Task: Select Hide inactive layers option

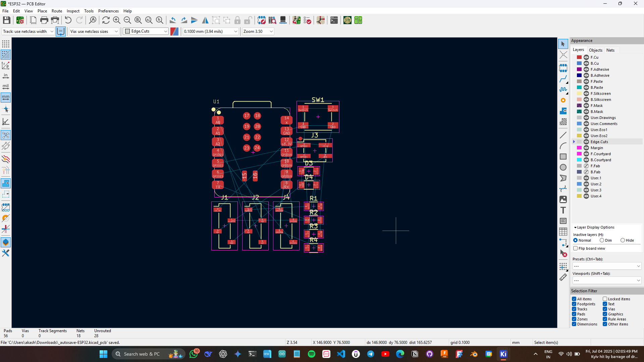Action: click(x=623, y=240)
